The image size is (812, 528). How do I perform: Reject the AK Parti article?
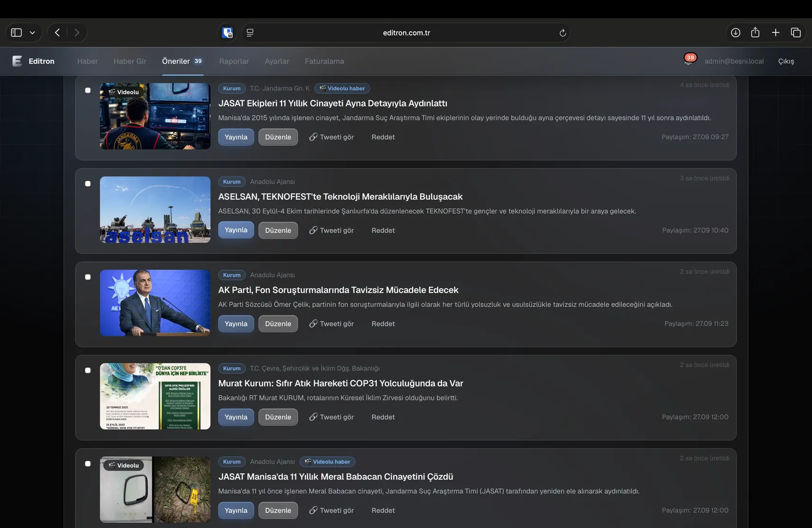pos(383,324)
